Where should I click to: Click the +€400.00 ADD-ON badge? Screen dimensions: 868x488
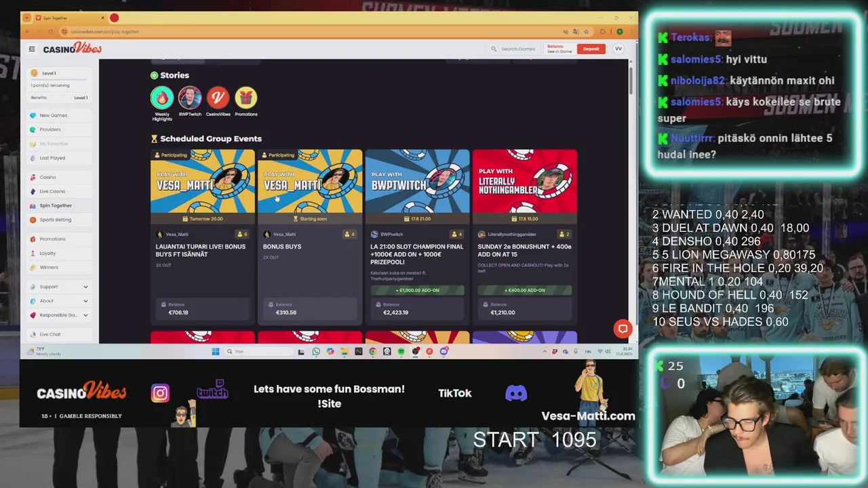525,290
